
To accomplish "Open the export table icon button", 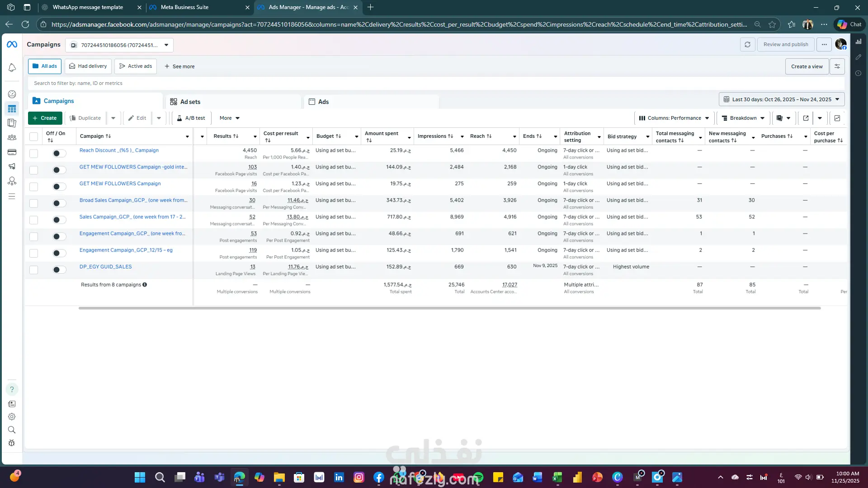I will 806,118.
